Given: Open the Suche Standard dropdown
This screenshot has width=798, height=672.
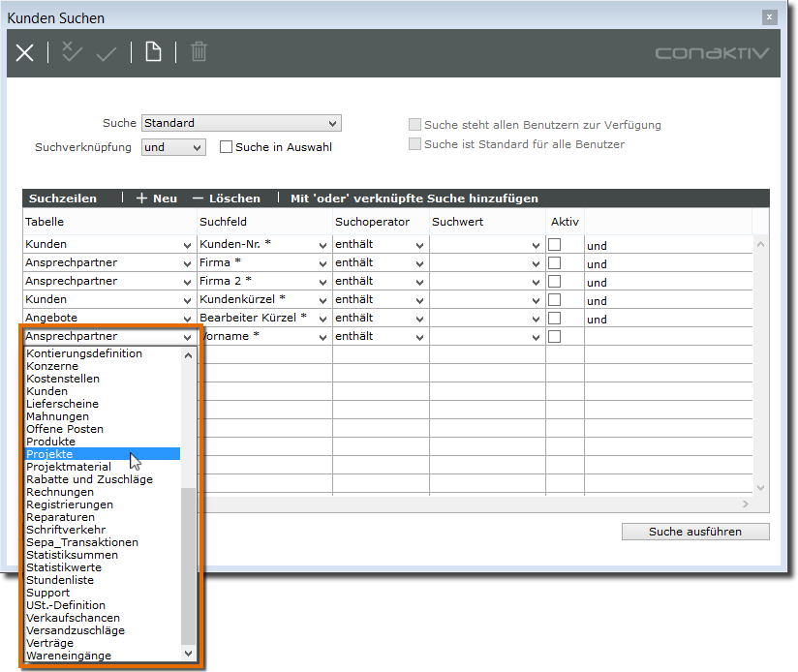Looking at the screenshot, I should (241, 123).
